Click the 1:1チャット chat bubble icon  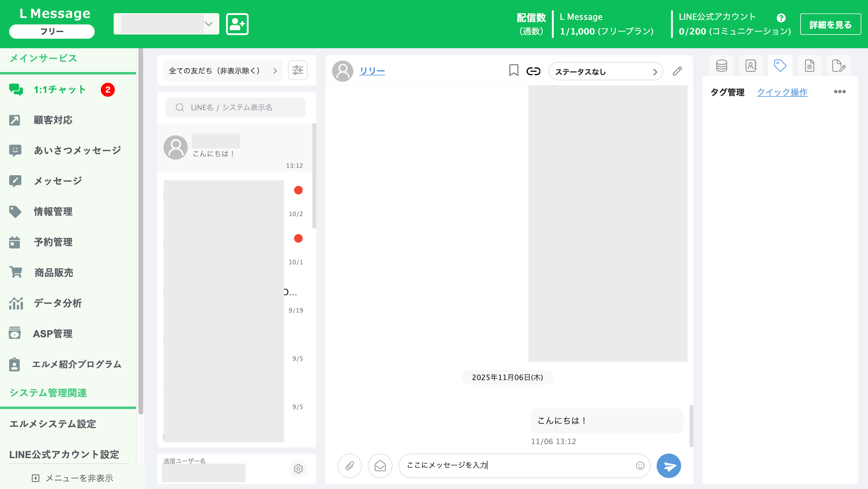click(16, 90)
